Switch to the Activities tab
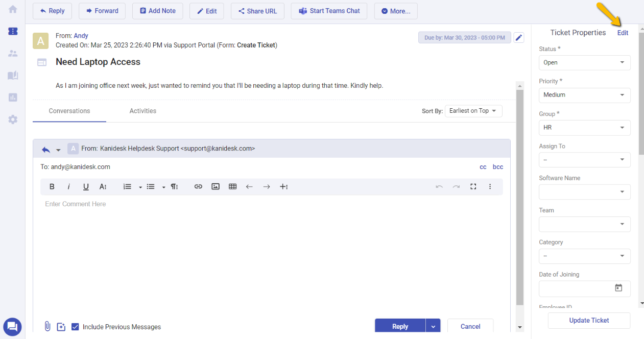 (142, 111)
